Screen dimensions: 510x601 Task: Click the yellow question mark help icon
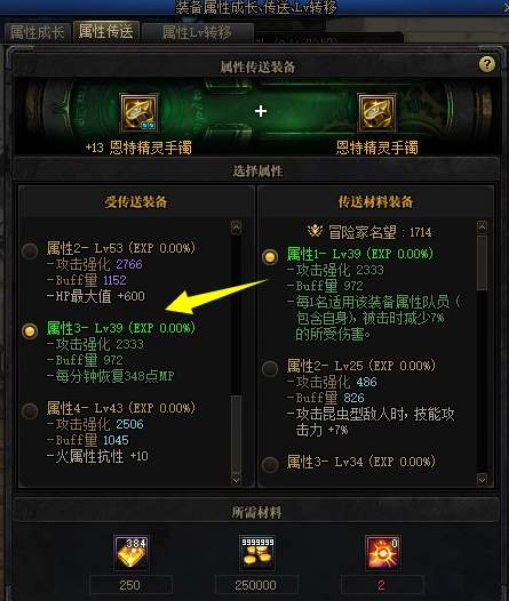(x=487, y=64)
